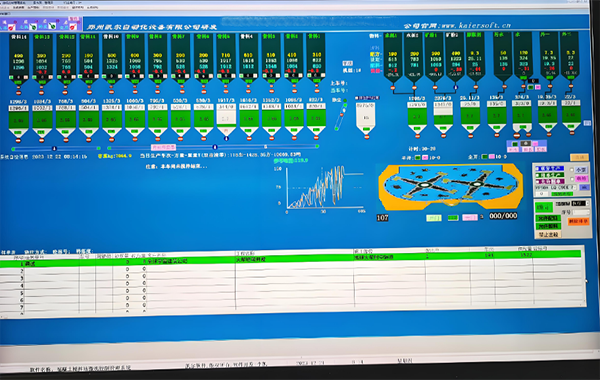Screen dimensions: 600x380
Task: Click the red discharge valve under 骨料1 bin
Action: coord(317,91)
